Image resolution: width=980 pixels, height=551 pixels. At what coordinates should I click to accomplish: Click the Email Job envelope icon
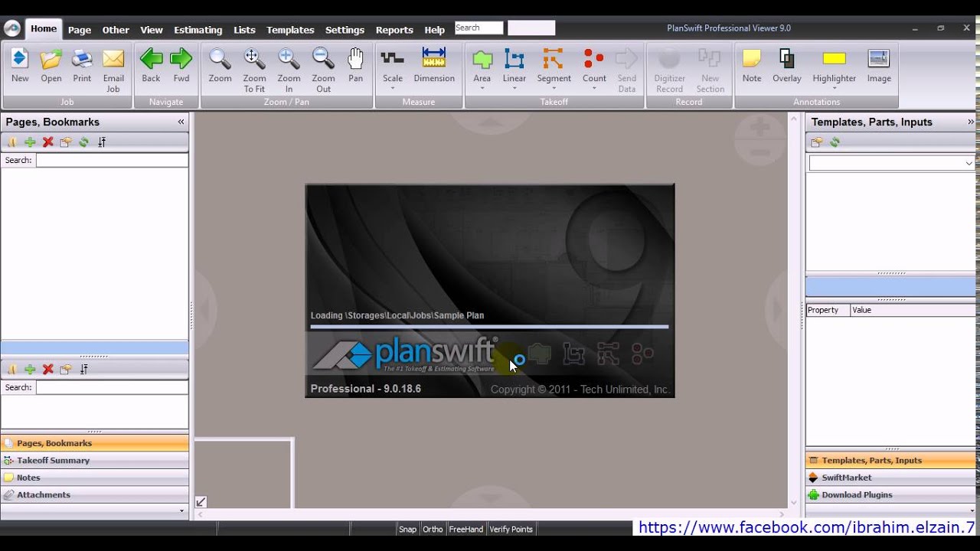click(113, 59)
